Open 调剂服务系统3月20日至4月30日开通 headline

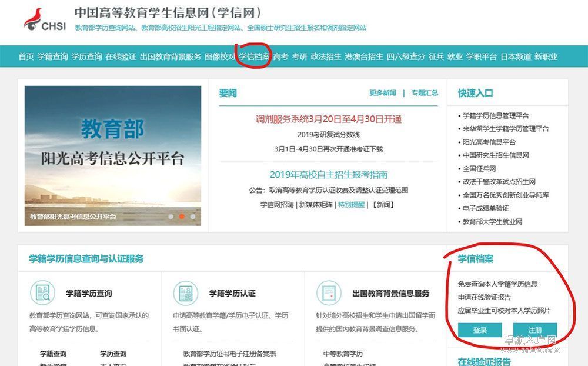(329, 119)
